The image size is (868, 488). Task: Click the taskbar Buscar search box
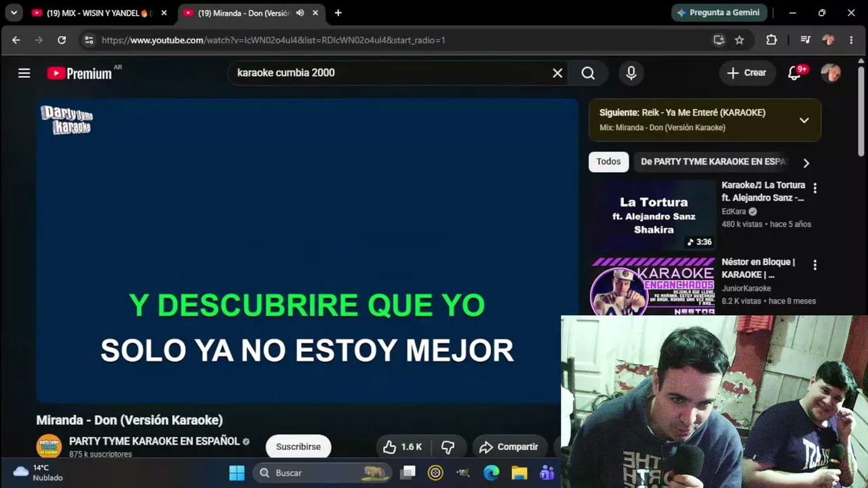pos(323,472)
